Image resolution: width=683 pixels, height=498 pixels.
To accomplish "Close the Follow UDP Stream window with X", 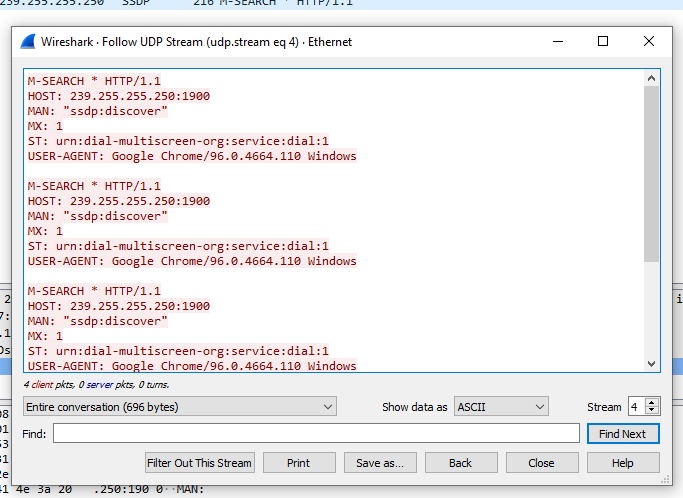I will 649,41.
